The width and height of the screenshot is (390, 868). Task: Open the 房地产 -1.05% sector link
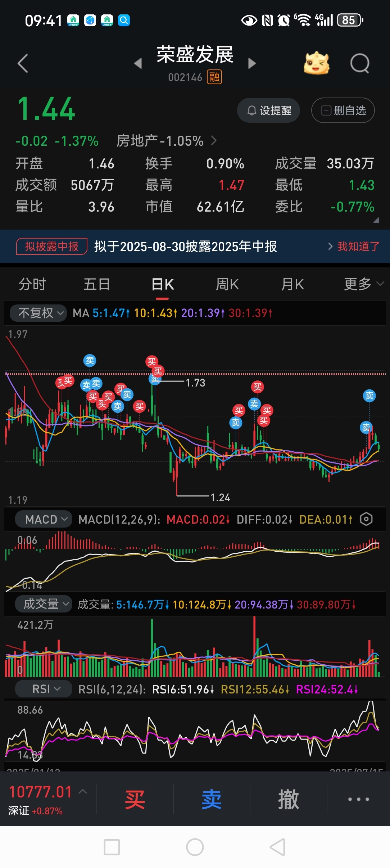(166, 141)
